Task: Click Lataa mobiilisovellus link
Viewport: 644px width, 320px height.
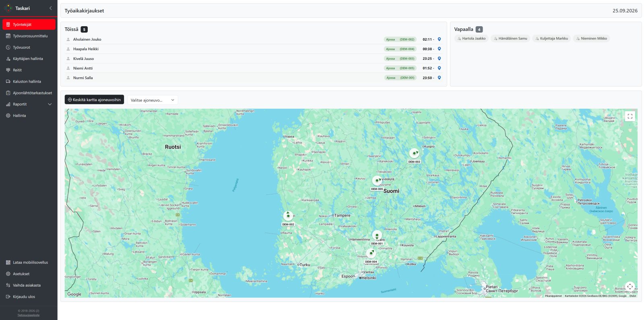Action: tap(29, 262)
